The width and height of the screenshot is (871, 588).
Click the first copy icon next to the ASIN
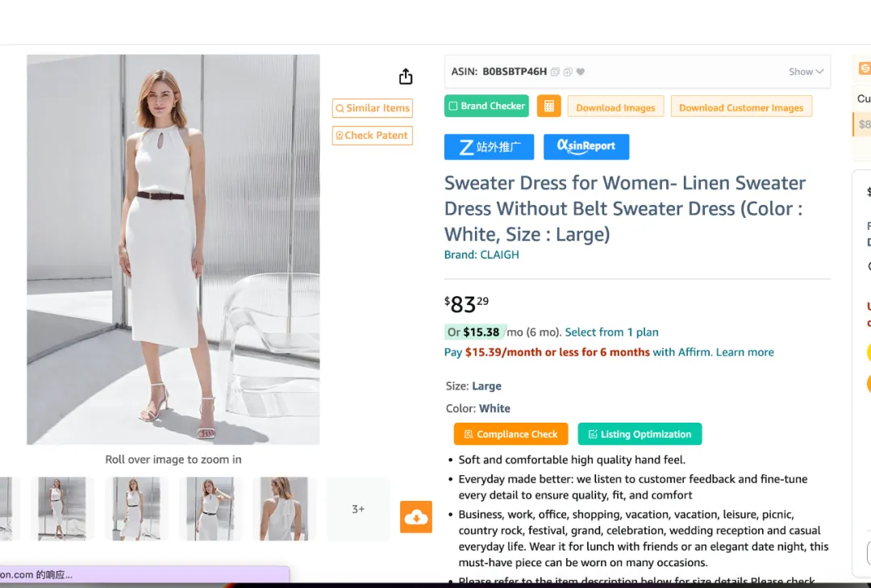[555, 72]
